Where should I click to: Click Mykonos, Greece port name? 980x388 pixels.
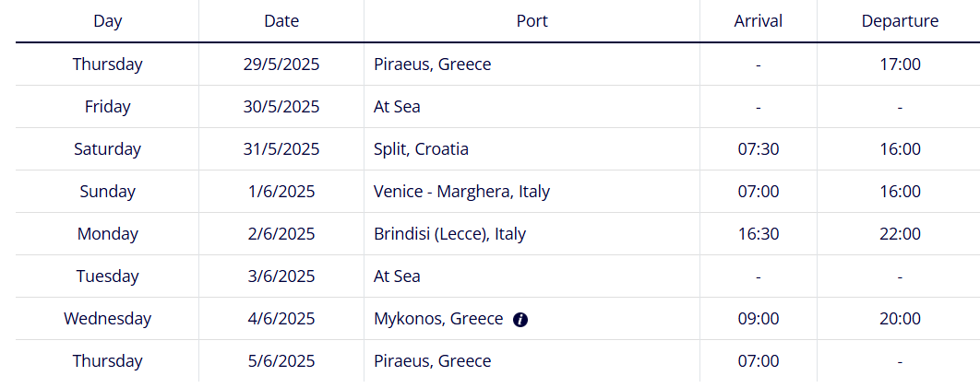click(438, 319)
